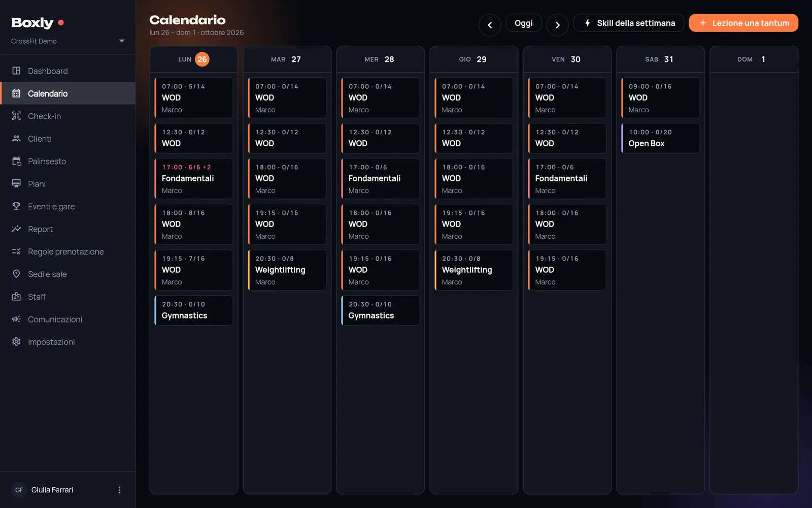Click the Report chart icon
The image size is (812, 508).
16,229
